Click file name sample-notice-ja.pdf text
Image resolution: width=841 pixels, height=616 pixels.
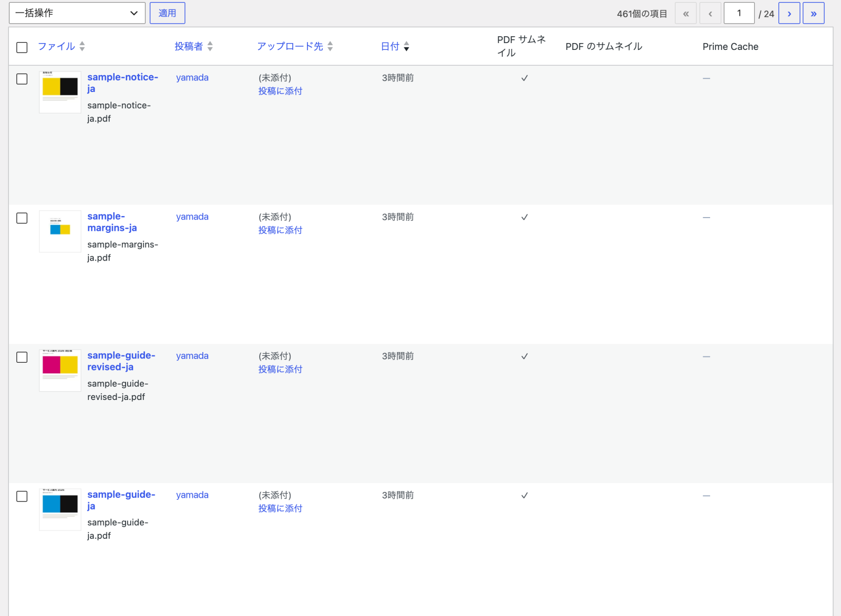pos(119,112)
